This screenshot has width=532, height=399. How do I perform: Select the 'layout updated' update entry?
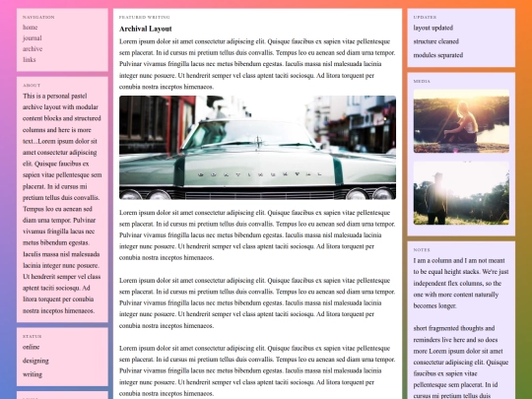tap(432, 28)
